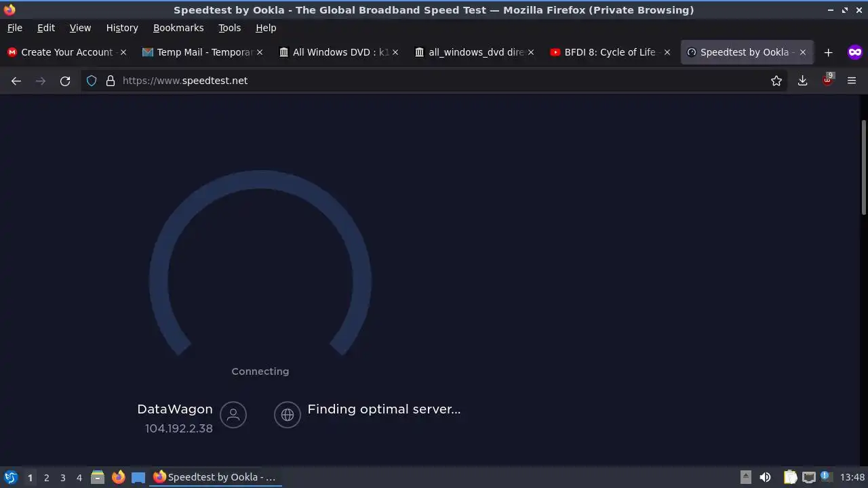868x488 pixels.
Task: Open the Downloads panel
Action: pos(802,81)
